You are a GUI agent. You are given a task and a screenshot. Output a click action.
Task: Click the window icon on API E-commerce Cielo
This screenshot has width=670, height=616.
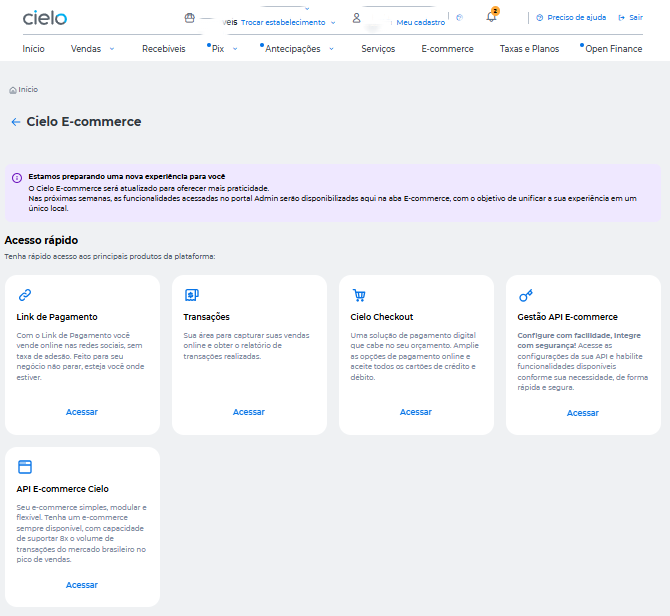click(25, 466)
